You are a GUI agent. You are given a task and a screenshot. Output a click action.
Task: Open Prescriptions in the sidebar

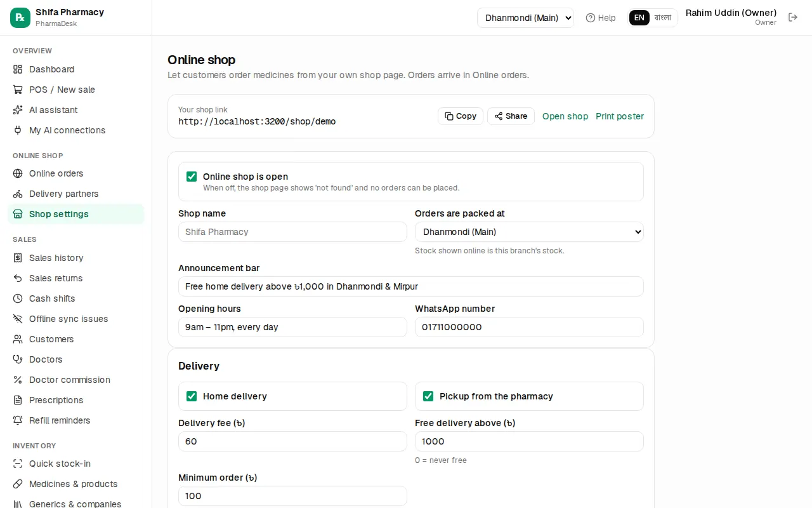coord(75,400)
